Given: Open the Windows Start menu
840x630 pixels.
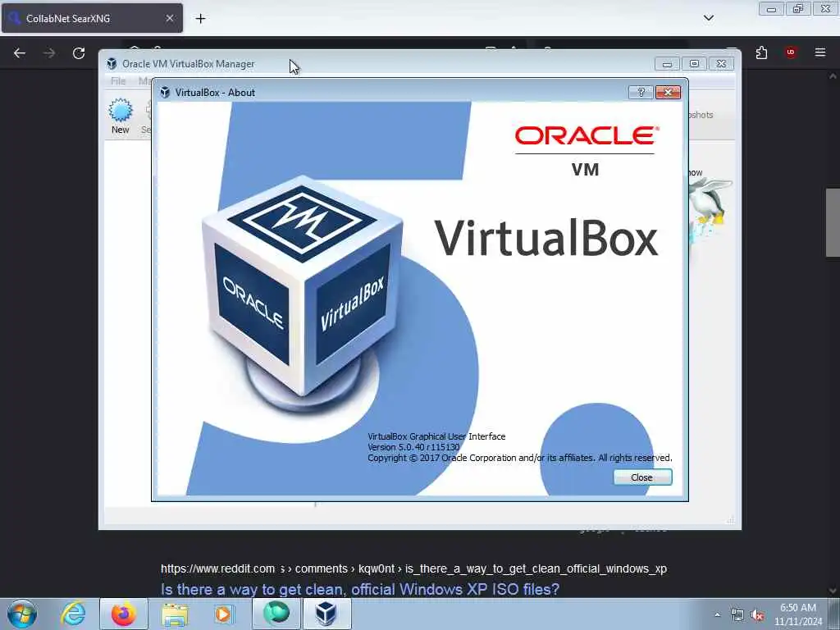Looking at the screenshot, I should [x=22, y=614].
